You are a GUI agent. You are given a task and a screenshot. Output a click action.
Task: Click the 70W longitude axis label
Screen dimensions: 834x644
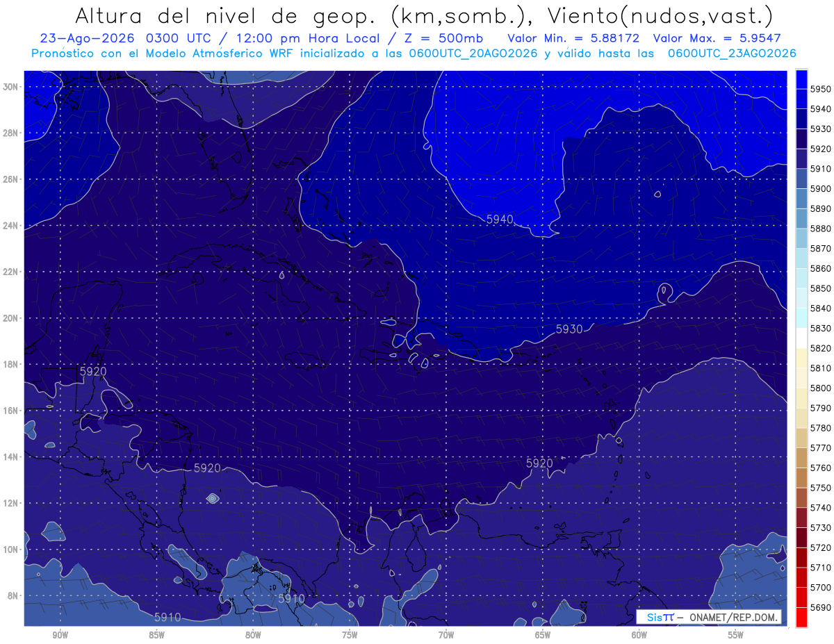(x=446, y=636)
